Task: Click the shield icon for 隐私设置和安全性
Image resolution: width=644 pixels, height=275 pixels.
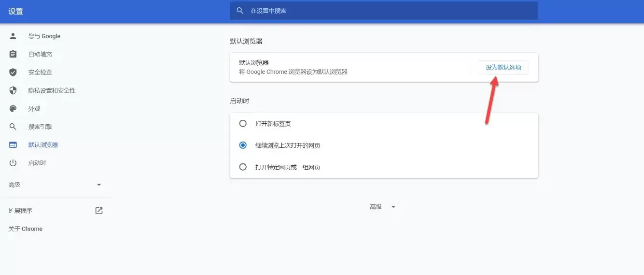Action: point(13,90)
